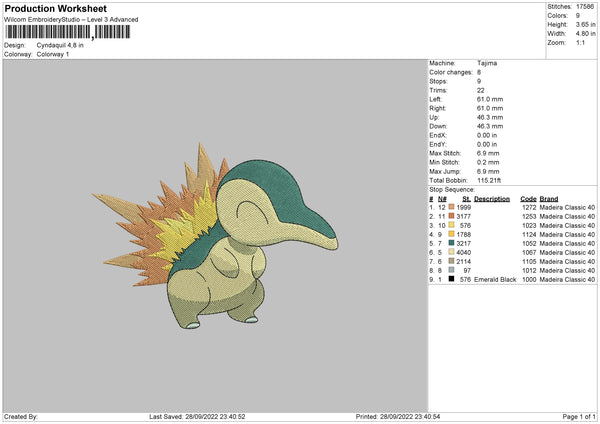
Task: Click the Code column header
Action: (528, 198)
